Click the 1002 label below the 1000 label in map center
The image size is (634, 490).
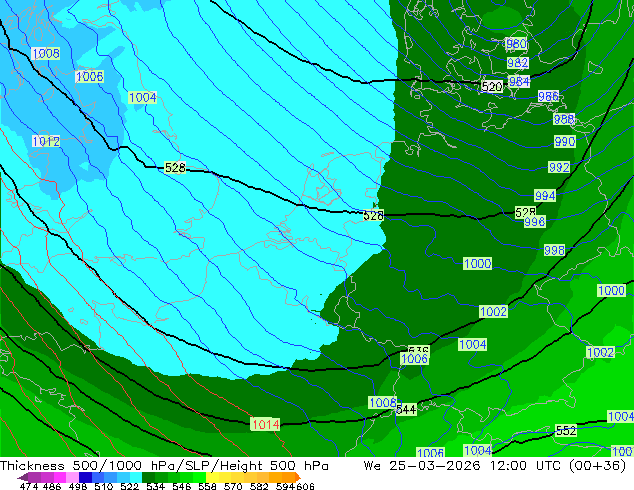tap(493, 312)
